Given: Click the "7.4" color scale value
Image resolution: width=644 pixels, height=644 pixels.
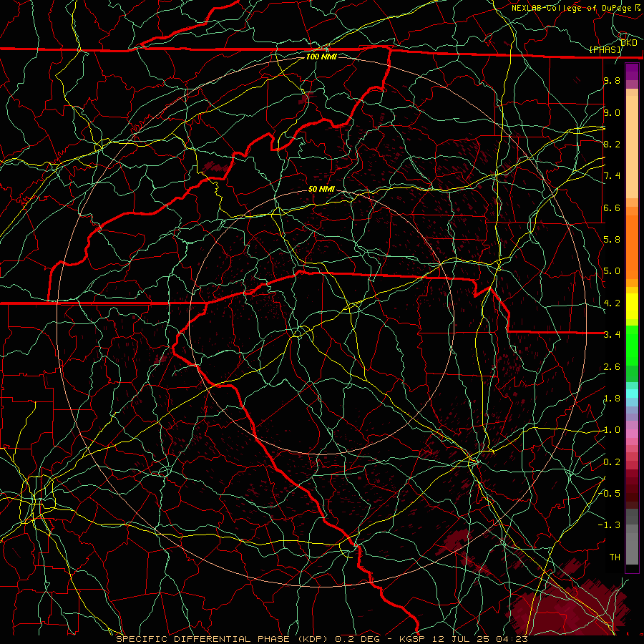Looking at the screenshot, I should click(612, 176).
